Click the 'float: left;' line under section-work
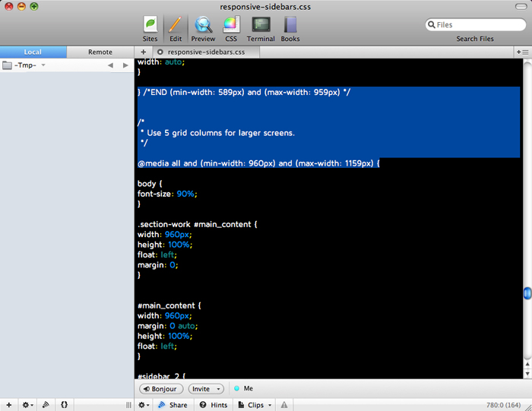The width and height of the screenshot is (532, 411). pos(157,255)
